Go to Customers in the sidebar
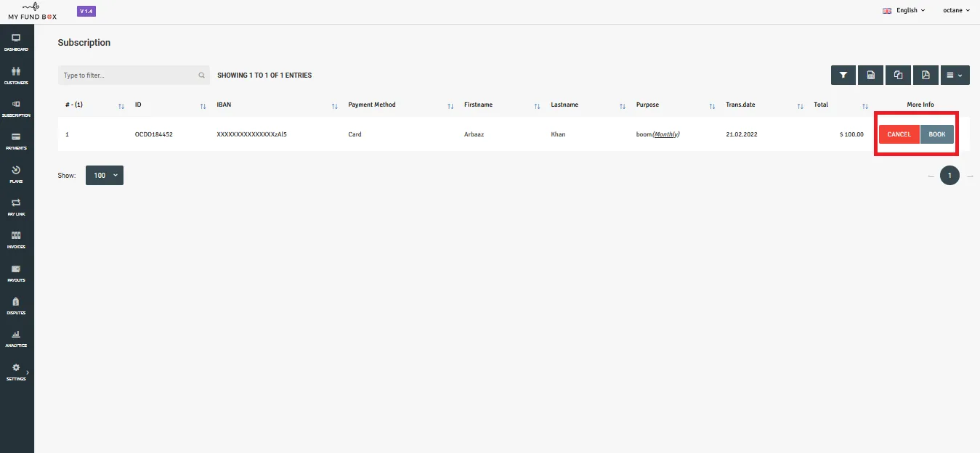980x453 pixels. [16, 75]
